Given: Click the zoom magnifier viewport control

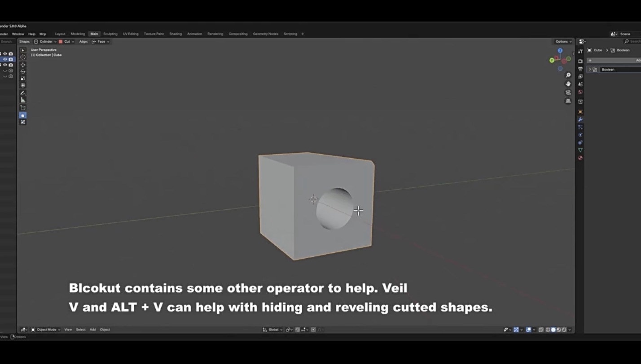Looking at the screenshot, I should 568,75.
